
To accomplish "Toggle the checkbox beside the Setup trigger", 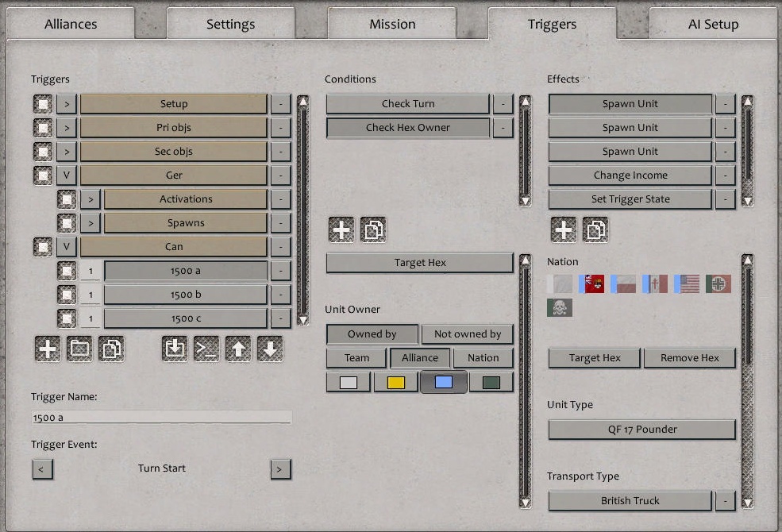I will point(42,103).
